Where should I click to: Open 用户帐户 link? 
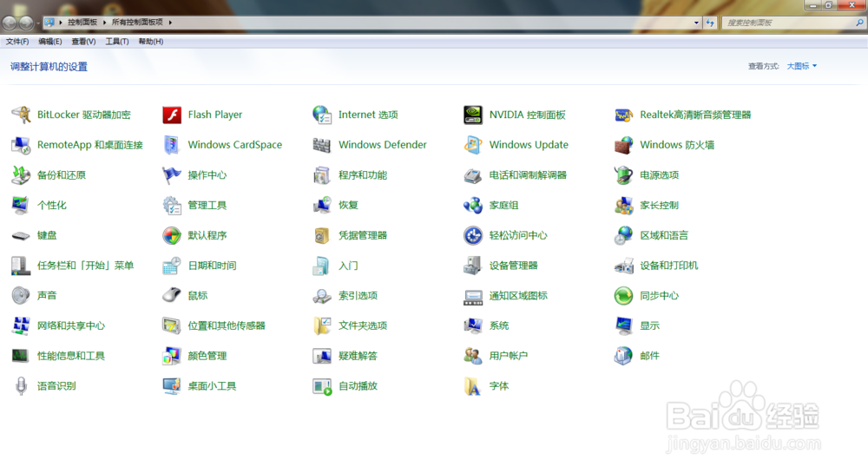click(508, 356)
